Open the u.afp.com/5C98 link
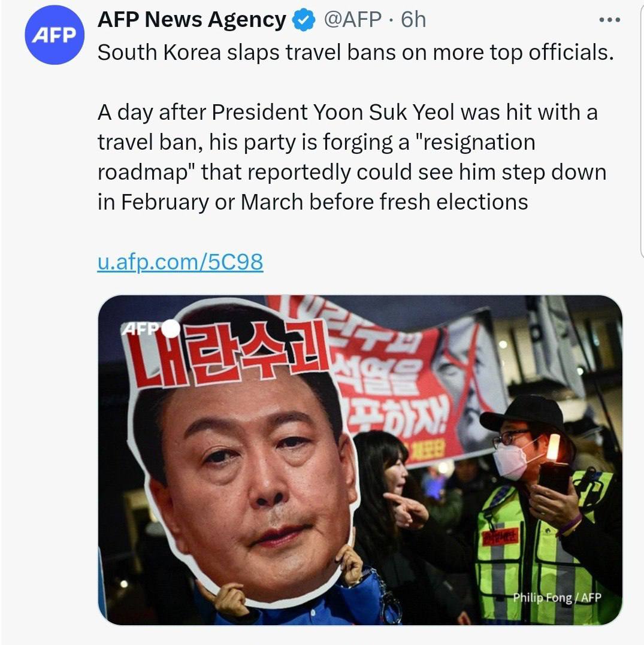Image resolution: width=644 pixels, height=645 pixels. coord(180,262)
